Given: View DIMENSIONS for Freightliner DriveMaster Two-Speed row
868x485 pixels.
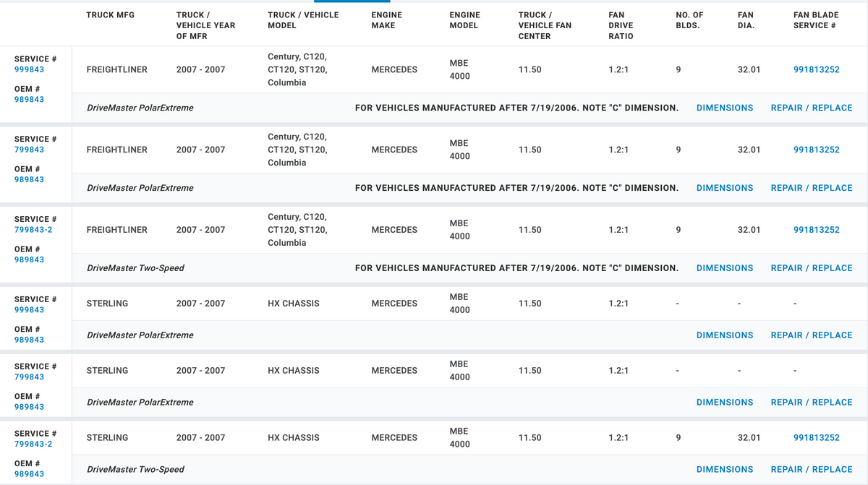Looking at the screenshot, I should 725,268.
